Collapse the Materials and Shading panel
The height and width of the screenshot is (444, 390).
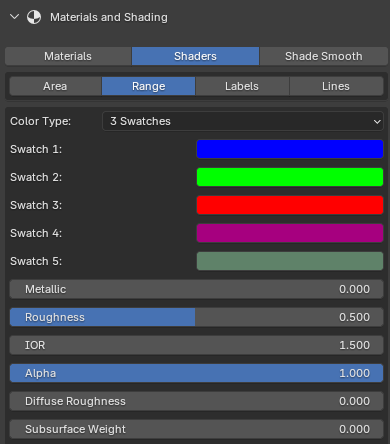(14, 17)
